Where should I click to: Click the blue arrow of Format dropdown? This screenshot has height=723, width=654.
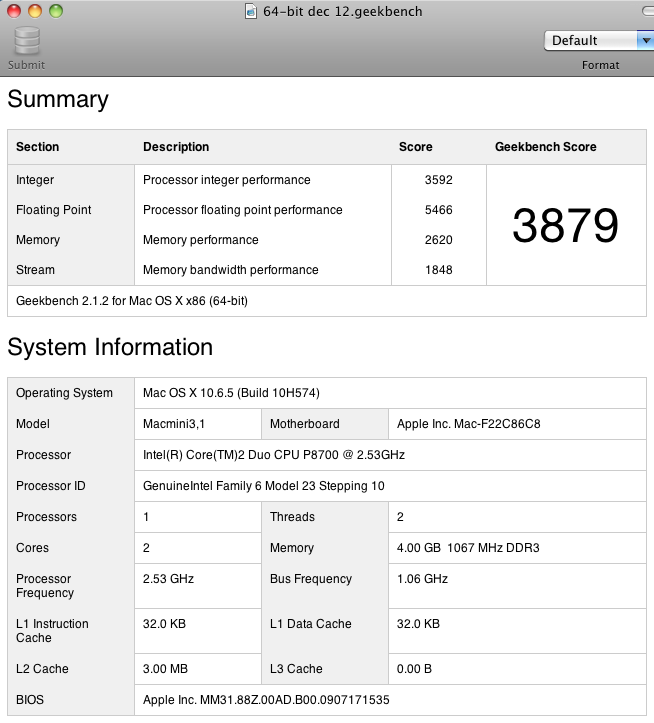click(646, 41)
